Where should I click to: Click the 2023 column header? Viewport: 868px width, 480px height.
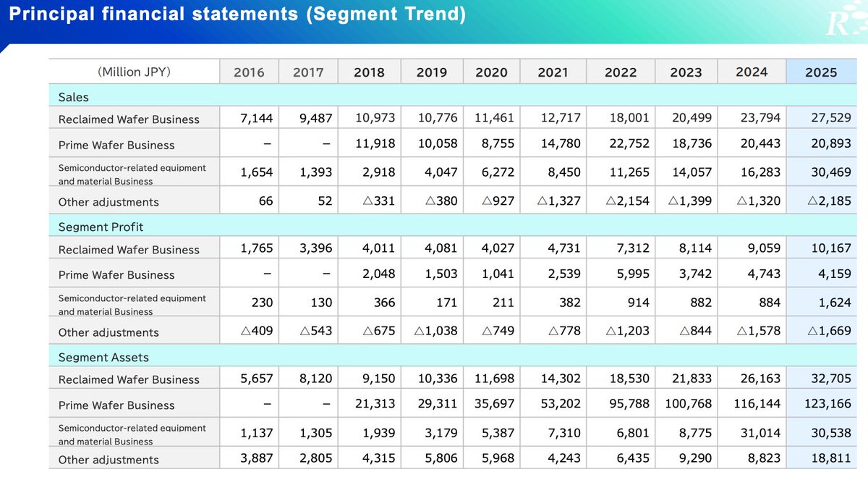click(686, 72)
